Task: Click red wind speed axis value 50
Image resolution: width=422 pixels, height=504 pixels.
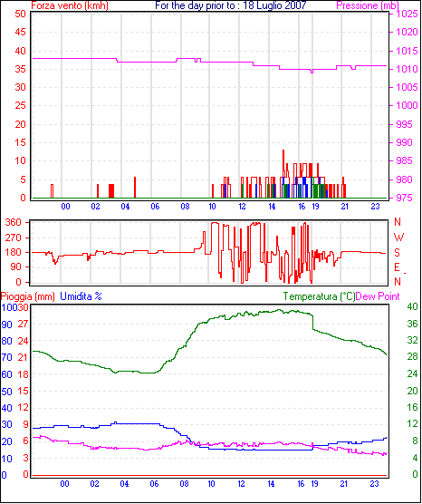Action: click(x=20, y=15)
